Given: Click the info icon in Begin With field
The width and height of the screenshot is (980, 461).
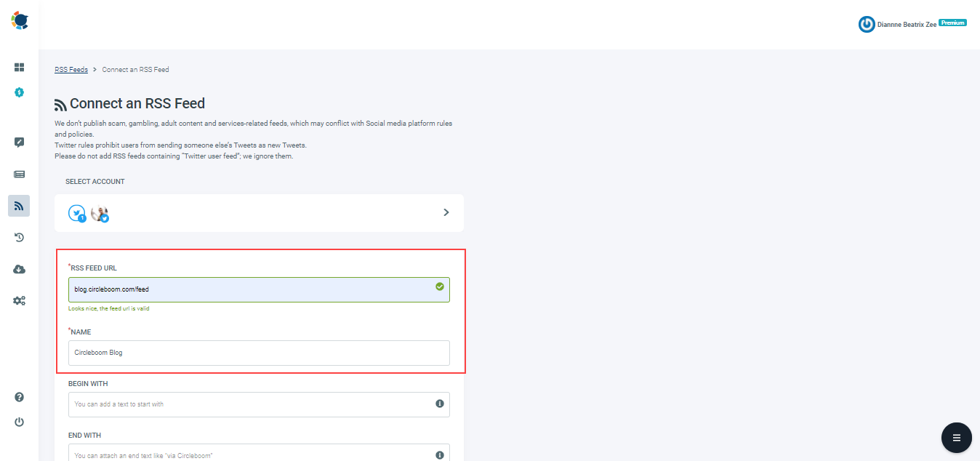Looking at the screenshot, I should pos(440,404).
